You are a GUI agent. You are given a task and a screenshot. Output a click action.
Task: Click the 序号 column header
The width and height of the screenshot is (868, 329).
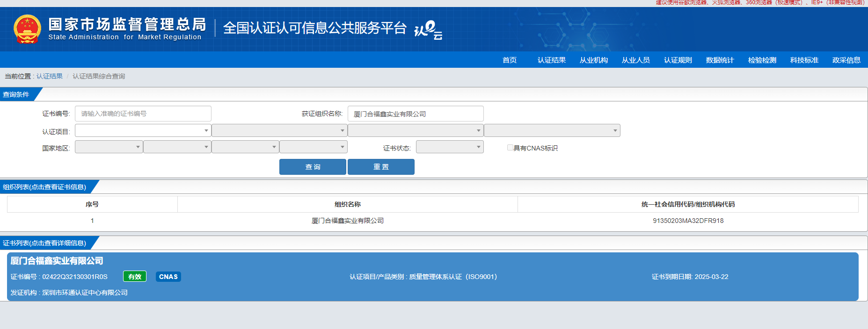92,204
